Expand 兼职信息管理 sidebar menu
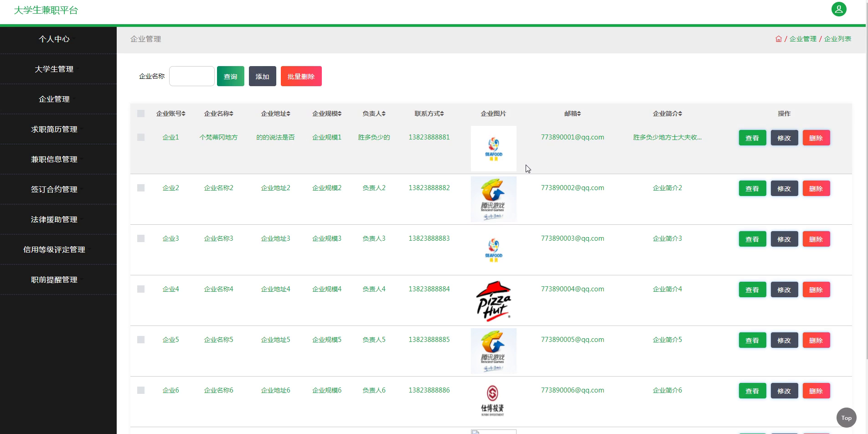The height and width of the screenshot is (434, 868). pyautogui.click(x=58, y=160)
